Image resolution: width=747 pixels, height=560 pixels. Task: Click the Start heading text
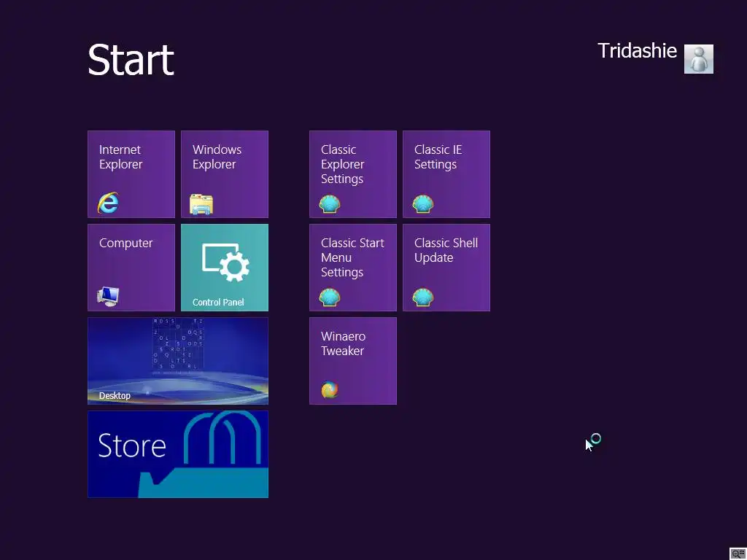pos(131,60)
